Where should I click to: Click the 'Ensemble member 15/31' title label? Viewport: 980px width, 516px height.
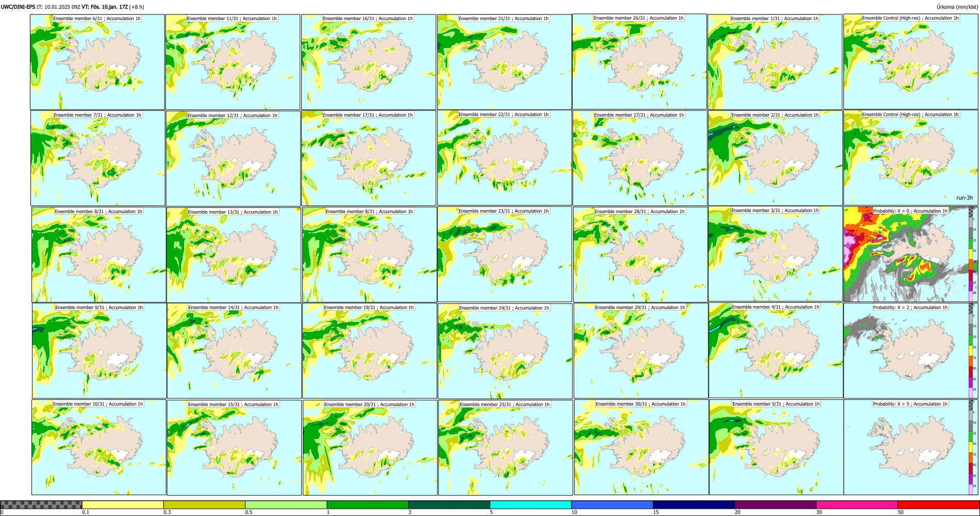[x=233, y=405]
